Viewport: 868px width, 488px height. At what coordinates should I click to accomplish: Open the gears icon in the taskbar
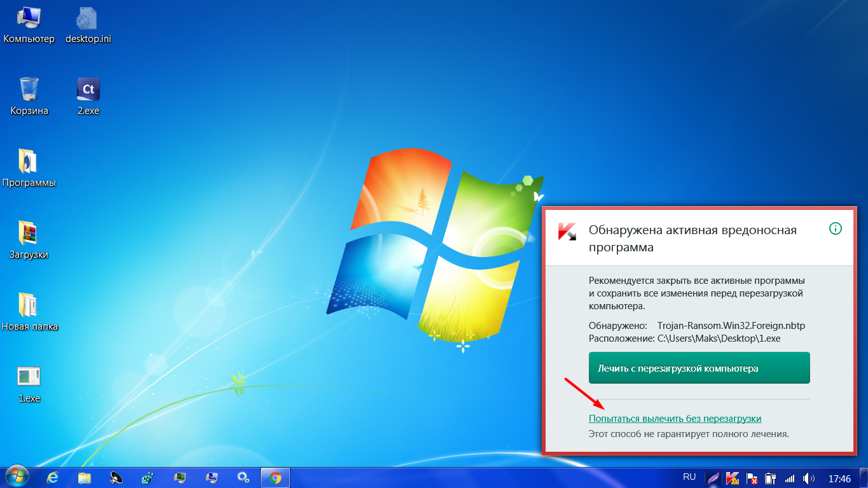pyautogui.click(x=243, y=477)
